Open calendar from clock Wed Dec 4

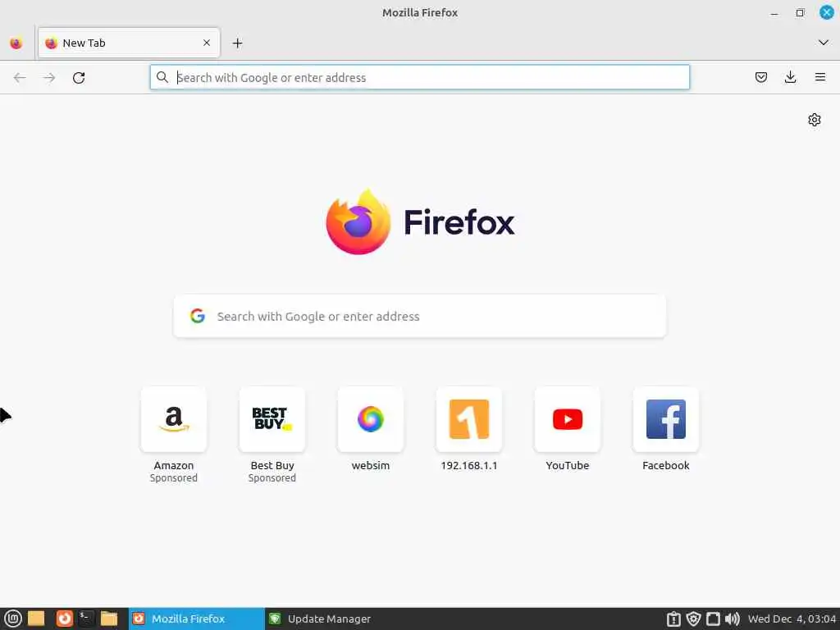pyautogui.click(x=792, y=619)
